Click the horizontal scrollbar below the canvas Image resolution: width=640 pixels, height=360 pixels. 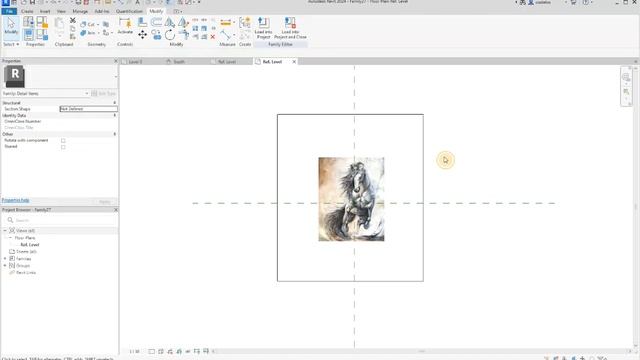(422, 351)
